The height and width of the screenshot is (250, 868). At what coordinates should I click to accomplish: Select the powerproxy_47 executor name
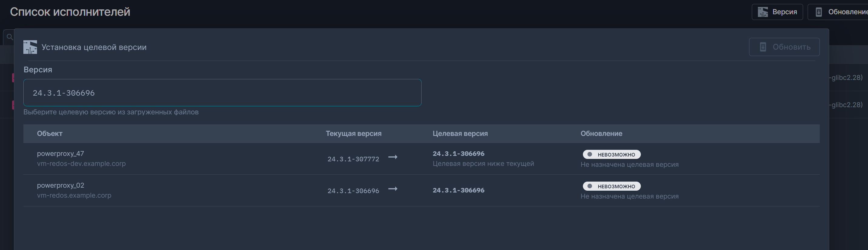pyautogui.click(x=60, y=154)
